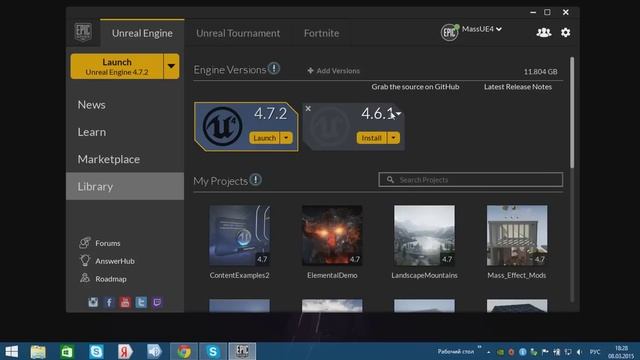The width and height of the screenshot is (640, 360).
Task: Open the friends list icon
Action: (x=543, y=32)
